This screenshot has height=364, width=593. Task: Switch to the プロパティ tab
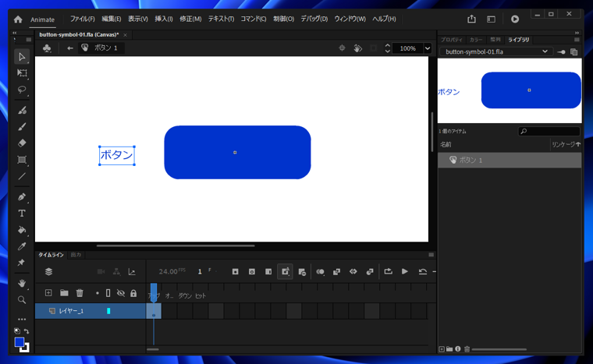(x=452, y=40)
